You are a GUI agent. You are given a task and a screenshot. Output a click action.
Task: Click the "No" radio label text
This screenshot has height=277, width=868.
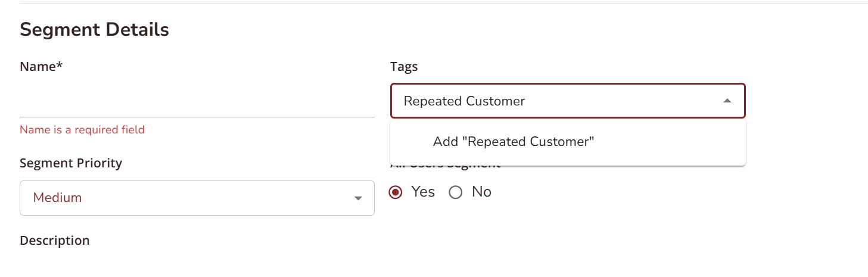click(x=481, y=192)
